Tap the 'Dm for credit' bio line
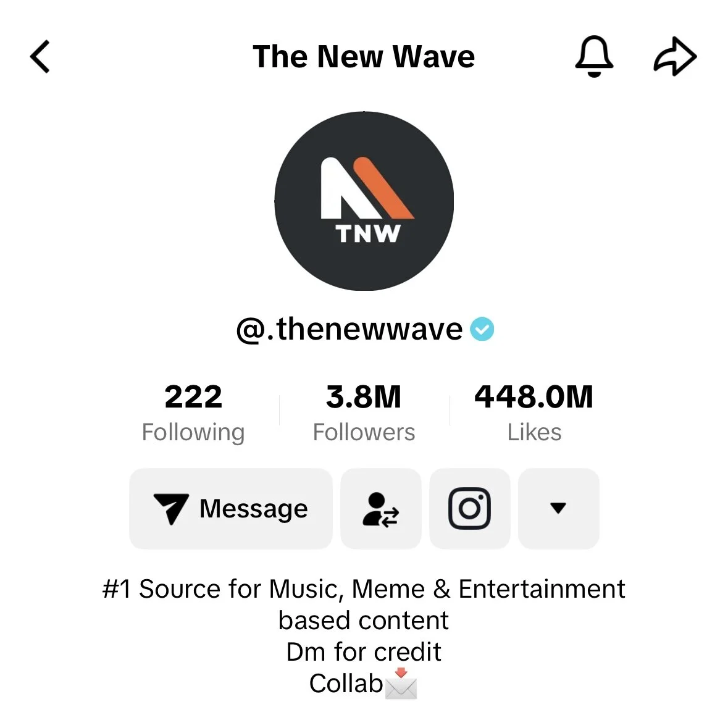The image size is (728, 728). [364, 651]
